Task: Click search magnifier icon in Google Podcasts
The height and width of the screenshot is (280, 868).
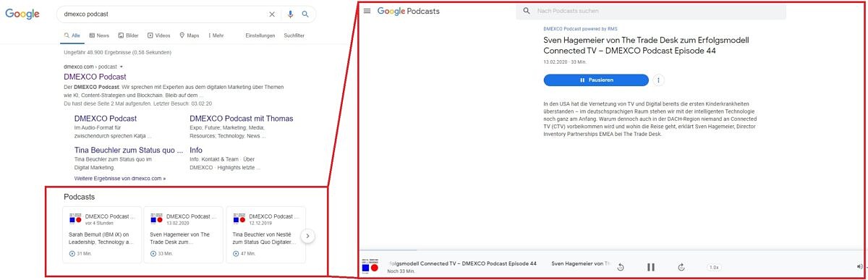Action: (527, 11)
